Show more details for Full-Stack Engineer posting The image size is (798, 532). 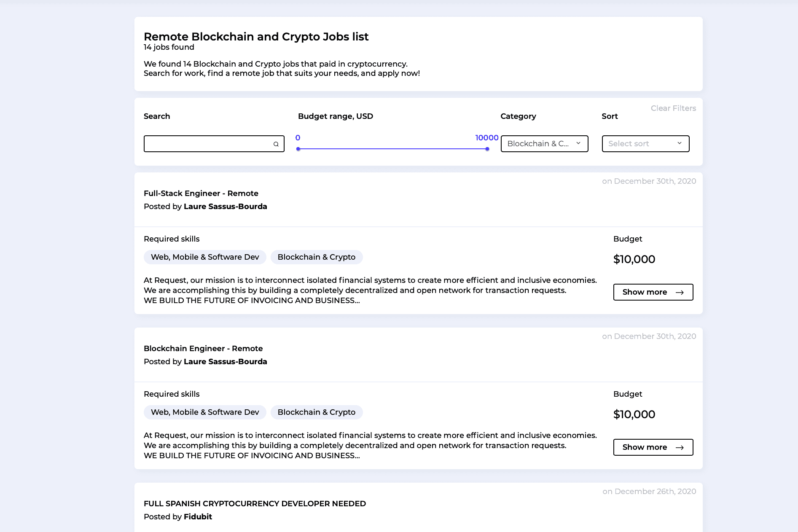pyautogui.click(x=653, y=292)
